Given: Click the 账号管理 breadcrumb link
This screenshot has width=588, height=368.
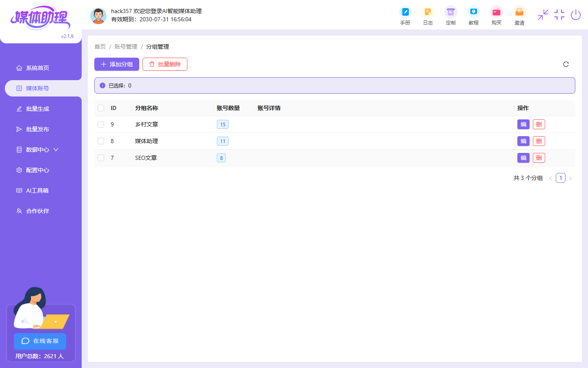Looking at the screenshot, I should point(126,47).
